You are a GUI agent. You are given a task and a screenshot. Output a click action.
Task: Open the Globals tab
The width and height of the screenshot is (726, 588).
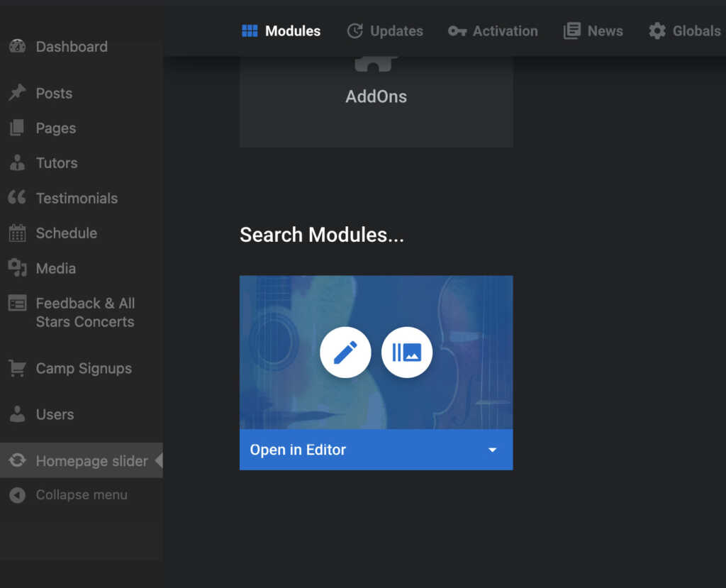click(x=684, y=31)
